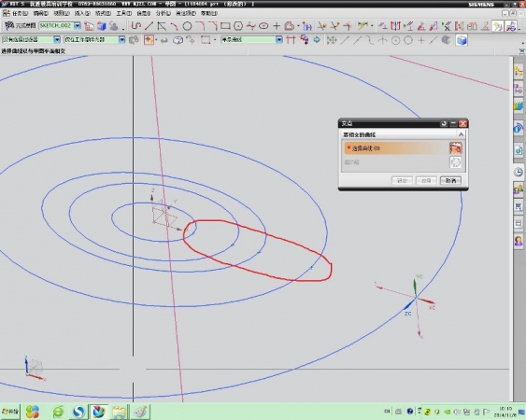The height and width of the screenshot is (420, 526).
Task: Click the Inferred Dimensions tool
Action: pos(362,26)
